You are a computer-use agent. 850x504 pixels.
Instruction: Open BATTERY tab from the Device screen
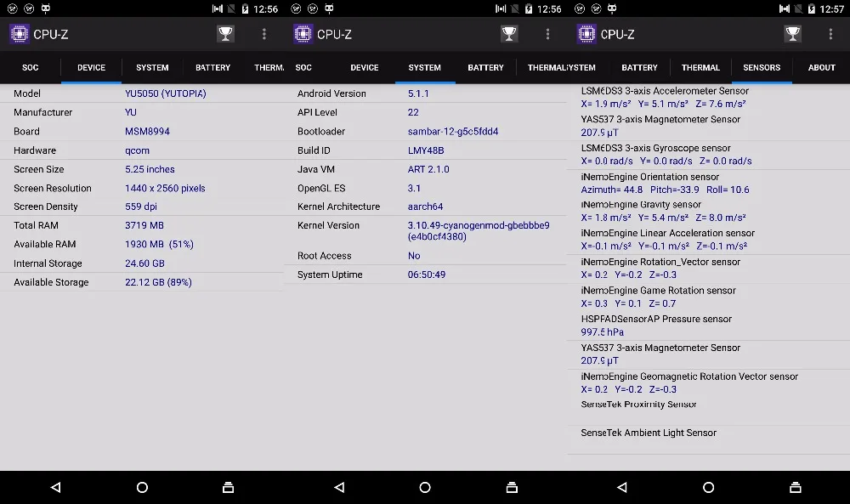coord(213,68)
